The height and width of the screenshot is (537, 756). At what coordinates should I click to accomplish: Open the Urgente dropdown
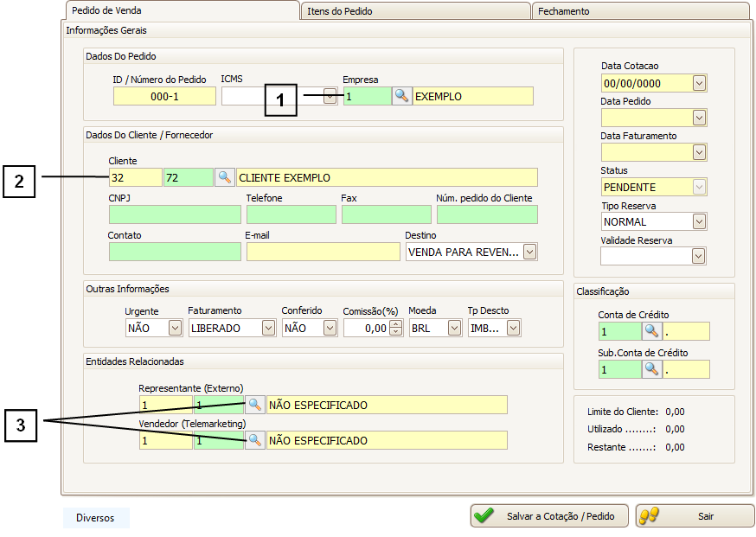click(176, 328)
